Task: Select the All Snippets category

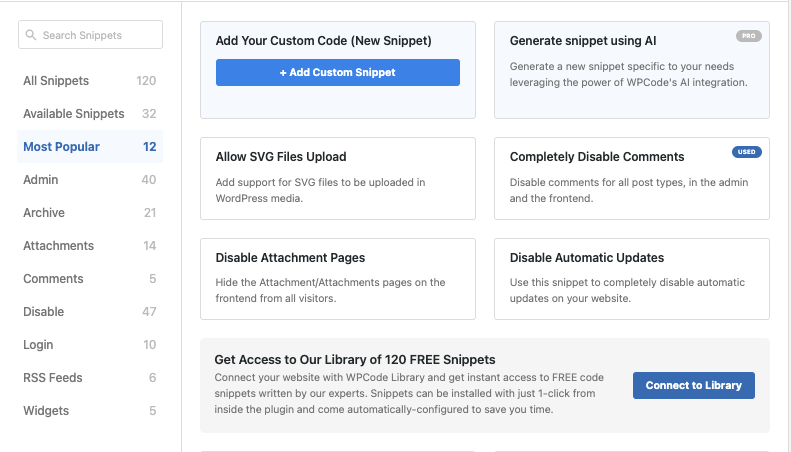Action: [x=90, y=81]
